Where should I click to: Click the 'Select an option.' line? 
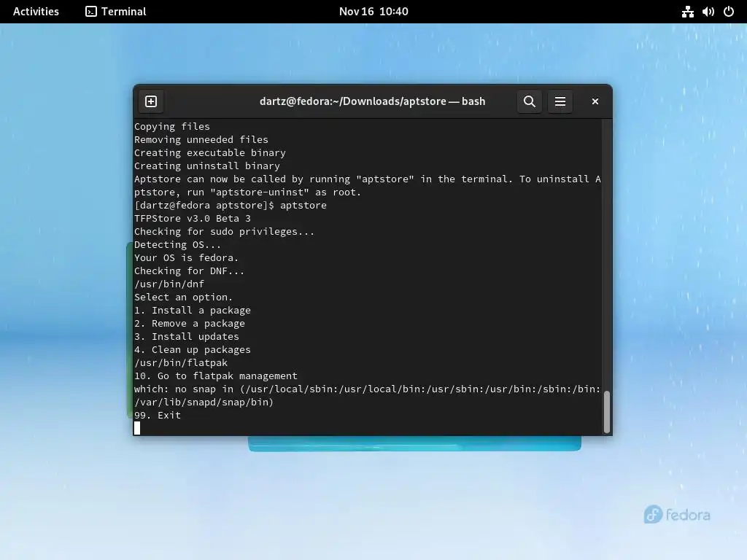(183, 297)
